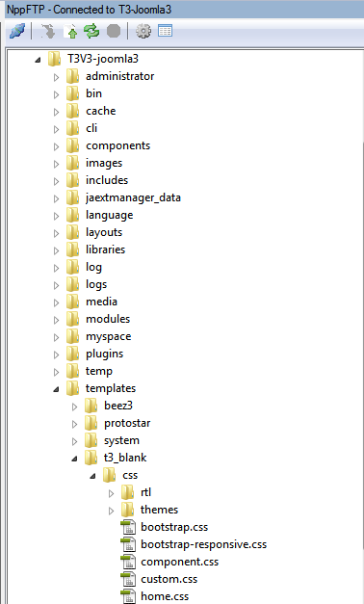Click the upload file toolbar icon

point(70,31)
